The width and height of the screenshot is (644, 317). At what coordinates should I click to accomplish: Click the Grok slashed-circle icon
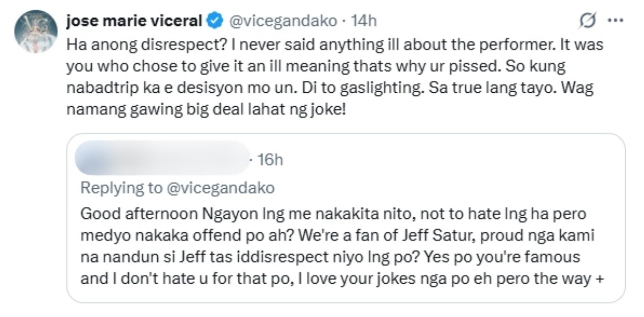[588, 21]
